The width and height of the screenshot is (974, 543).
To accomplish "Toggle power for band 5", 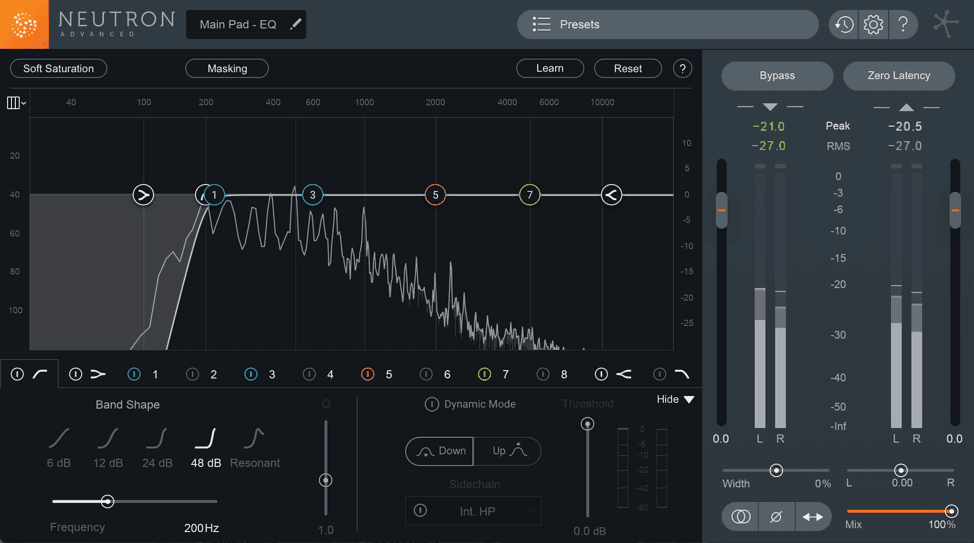I will pyautogui.click(x=367, y=374).
